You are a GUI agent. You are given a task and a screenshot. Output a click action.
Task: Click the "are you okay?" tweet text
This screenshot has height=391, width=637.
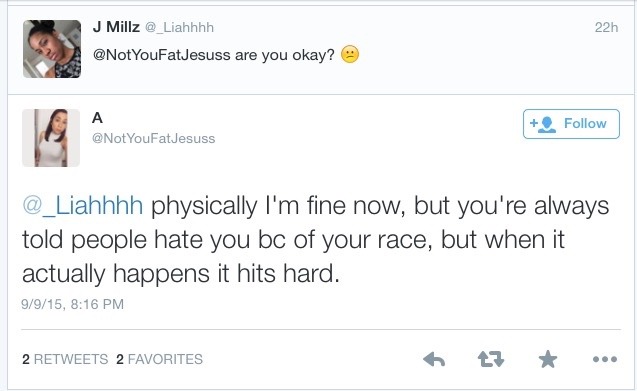click(x=285, y=55)
